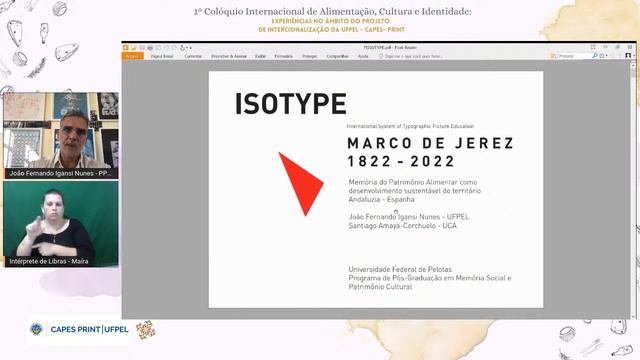Open the Preencher & Assinar tab
Viewport: 640px width, 360px height.
[229, 56]
